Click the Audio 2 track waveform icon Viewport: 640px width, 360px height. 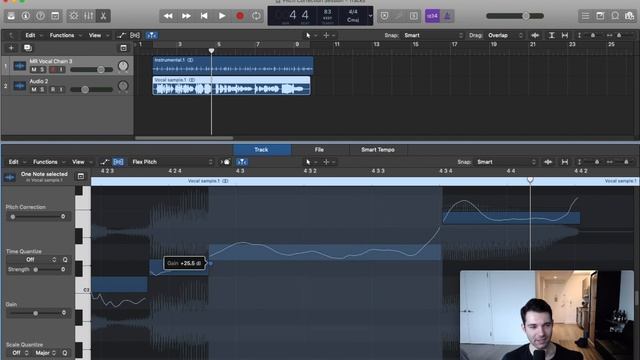click(x=20, y=86)
